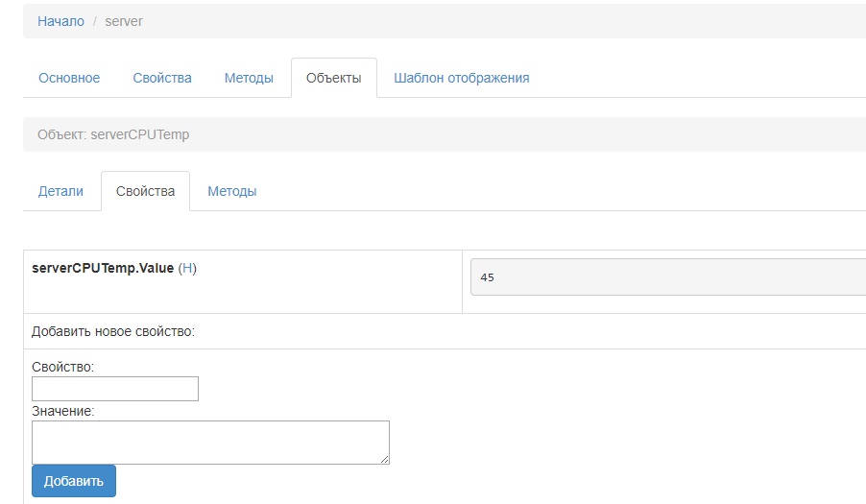The image size is (866, 504).
Task: Click inside the Значение text area
Action: point(210,442)
